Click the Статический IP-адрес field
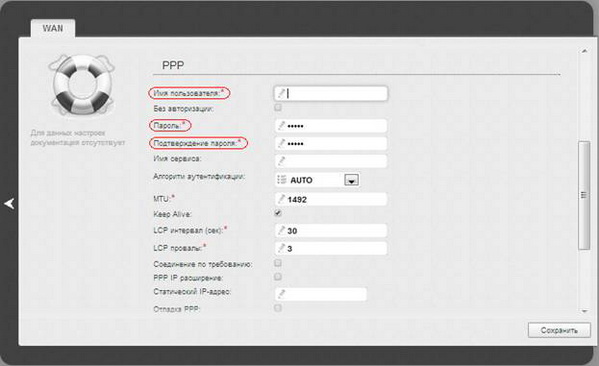 point(321,294)
